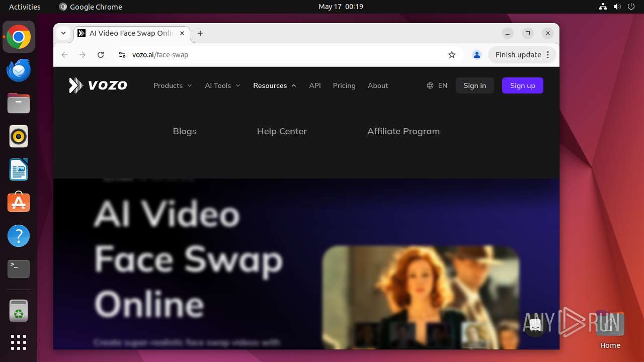Image resolution: width=644 pixels, height=362 pixels.
Task: Open the Chrome profile avatar icon
Action: click(477, 55)
